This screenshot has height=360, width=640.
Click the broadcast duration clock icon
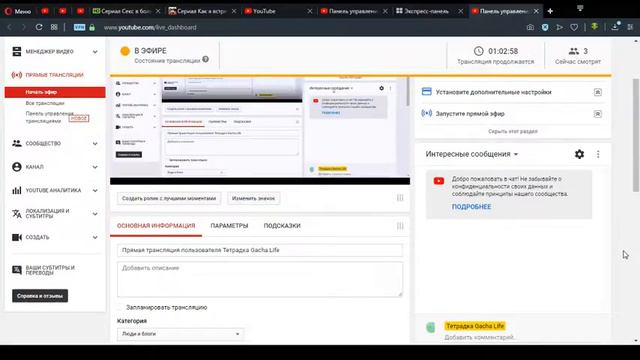(478, 51)
